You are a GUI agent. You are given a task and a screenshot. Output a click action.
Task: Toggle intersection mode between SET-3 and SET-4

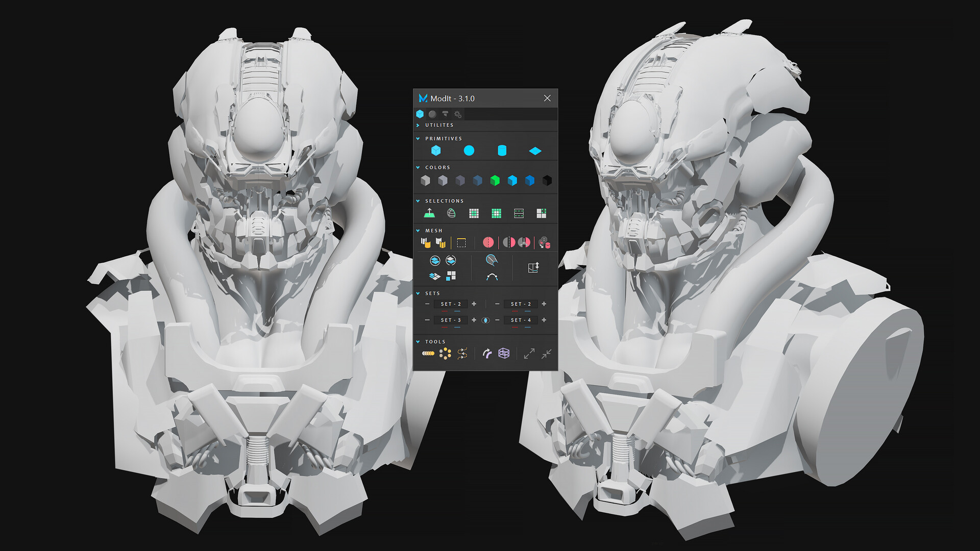tap(485, 320)
